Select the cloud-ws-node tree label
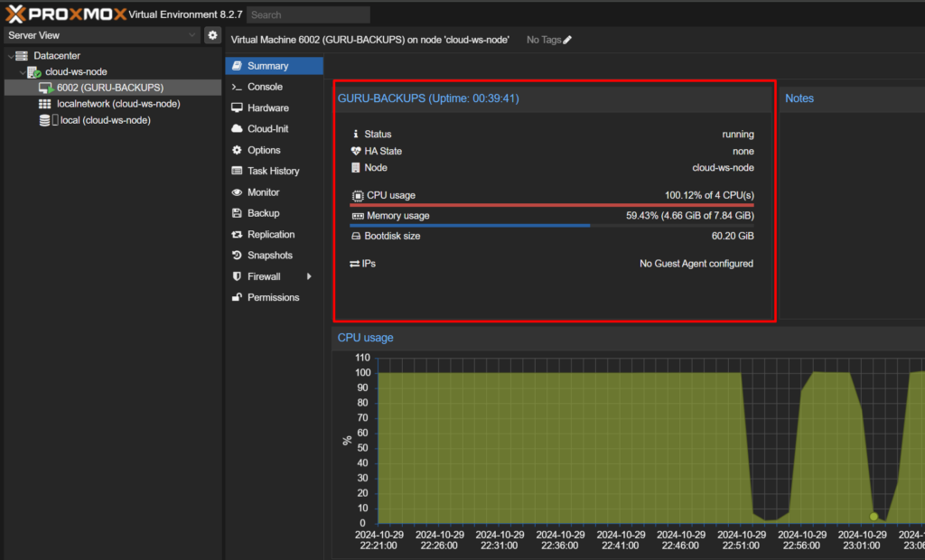Screen dimensions: 925x560 pos(76,72)
